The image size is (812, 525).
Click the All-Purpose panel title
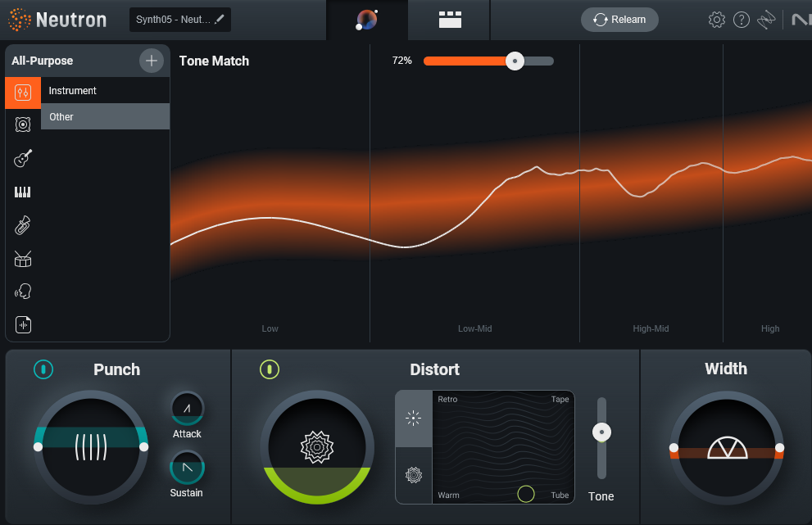pyautogui.click(x=43, y=61)
